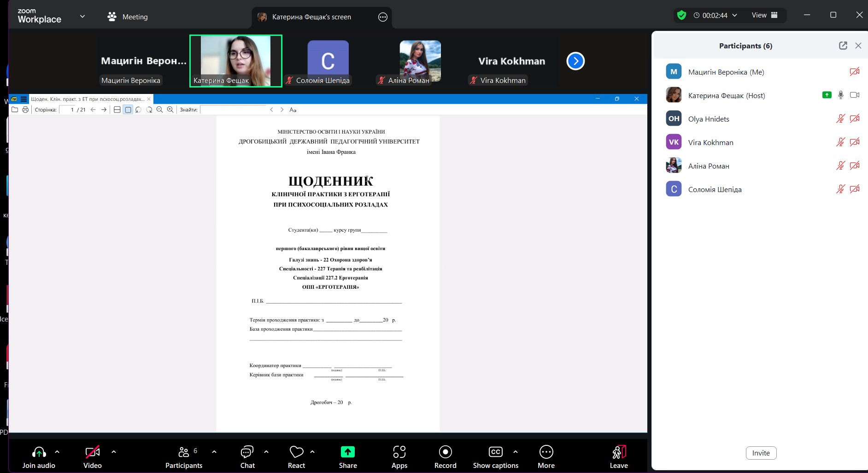Toggle Show captions

(x=495, y=456)
